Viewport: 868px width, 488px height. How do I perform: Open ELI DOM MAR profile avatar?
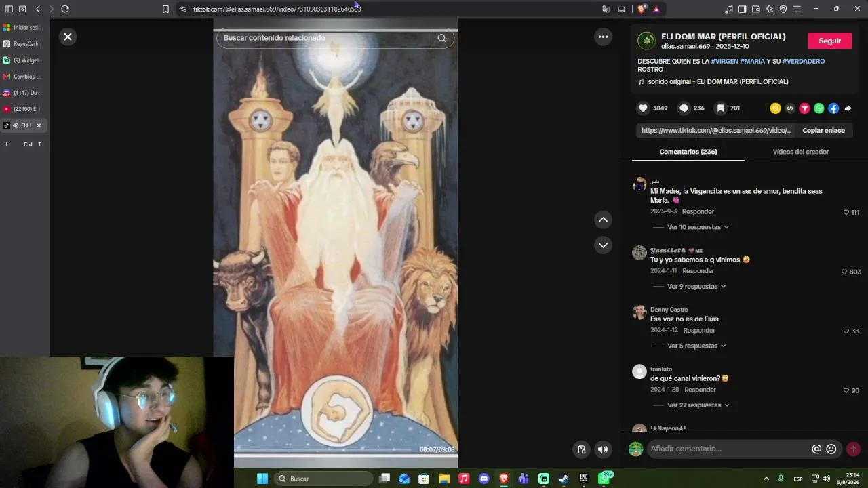tap(647, 41)
